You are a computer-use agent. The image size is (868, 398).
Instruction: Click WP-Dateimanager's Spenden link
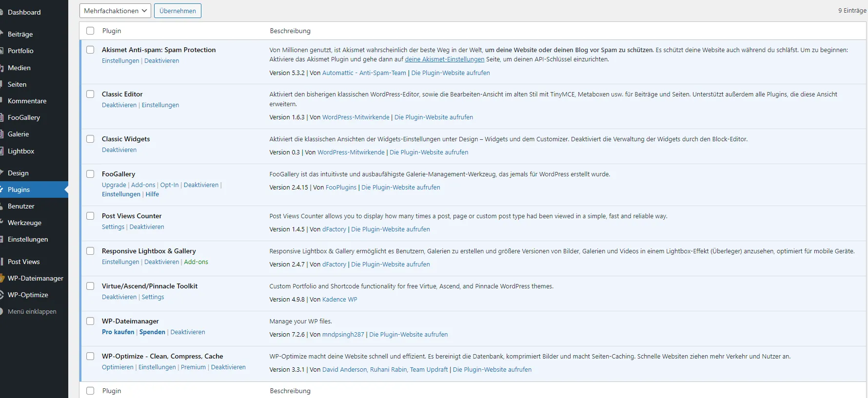click(152, 332)
